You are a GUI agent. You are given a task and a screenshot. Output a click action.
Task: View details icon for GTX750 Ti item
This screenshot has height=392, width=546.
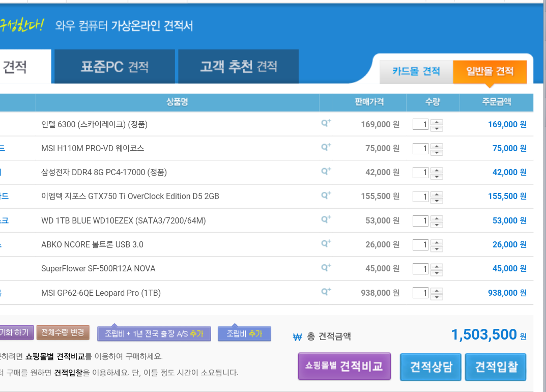pyautogui.click(x=326, y=195)
